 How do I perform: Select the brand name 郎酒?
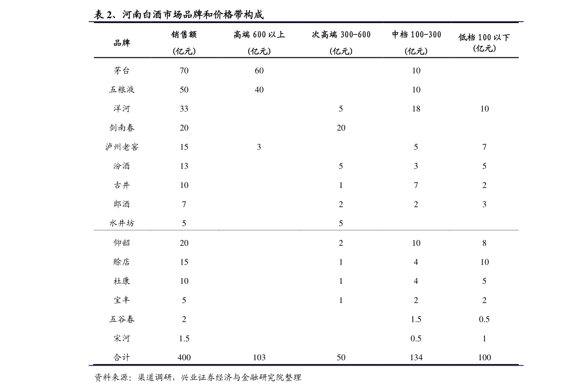coord(122,204)
